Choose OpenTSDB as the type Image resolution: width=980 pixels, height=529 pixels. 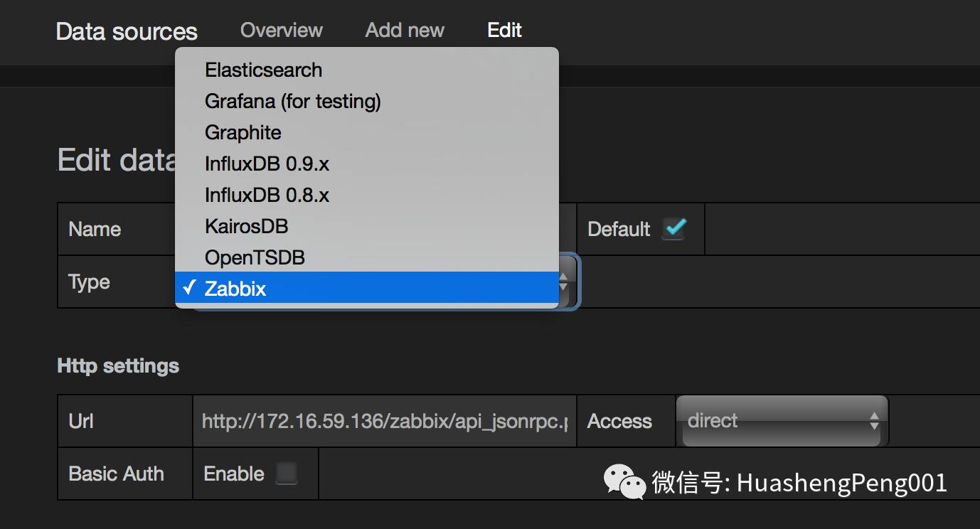255,257
